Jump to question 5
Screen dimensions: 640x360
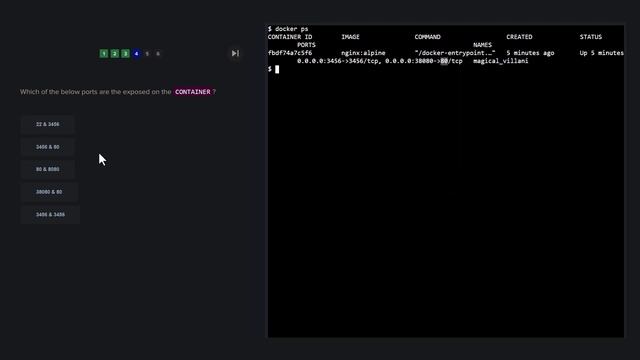(x=147, y=53)
